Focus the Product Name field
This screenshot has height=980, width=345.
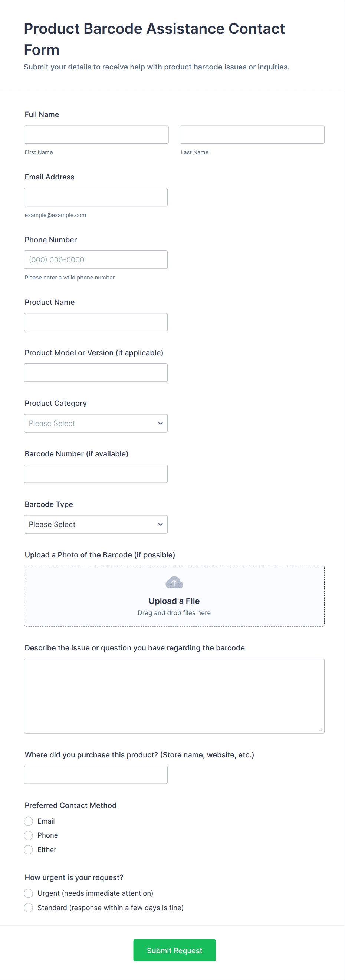coord(96,322)
